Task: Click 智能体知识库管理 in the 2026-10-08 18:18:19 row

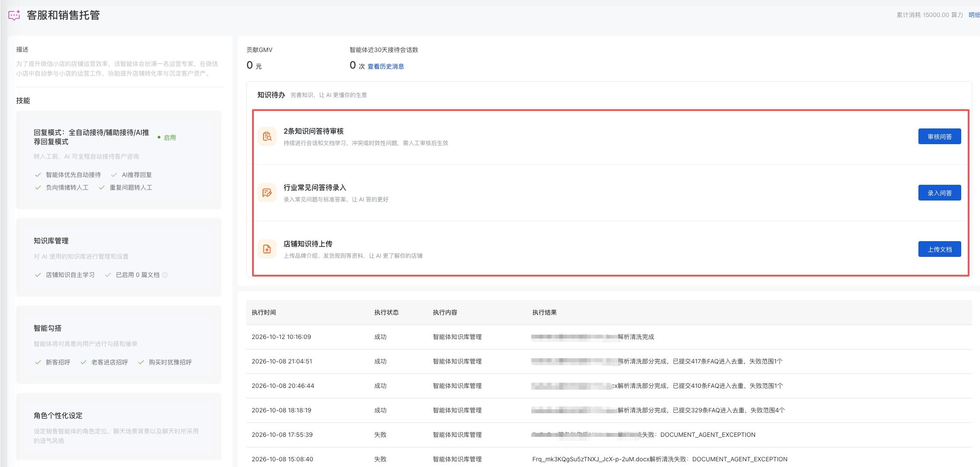Action: point(457,410)
